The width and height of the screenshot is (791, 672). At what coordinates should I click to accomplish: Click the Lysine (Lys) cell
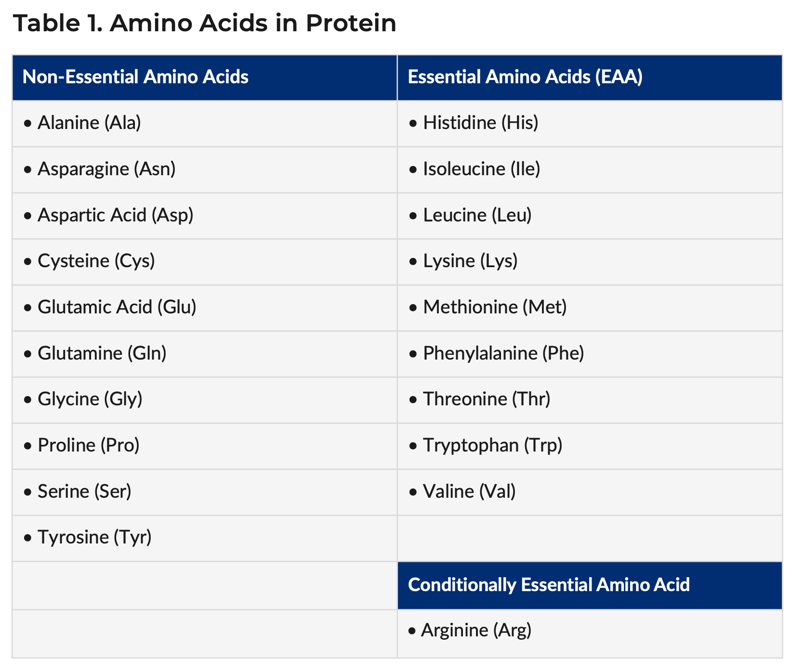[470, 261]
